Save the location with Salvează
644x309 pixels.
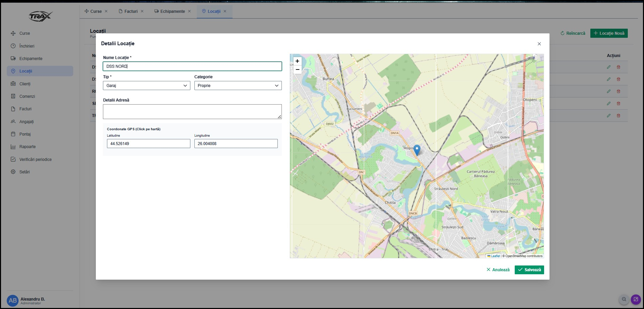click(x=529, y=270)
